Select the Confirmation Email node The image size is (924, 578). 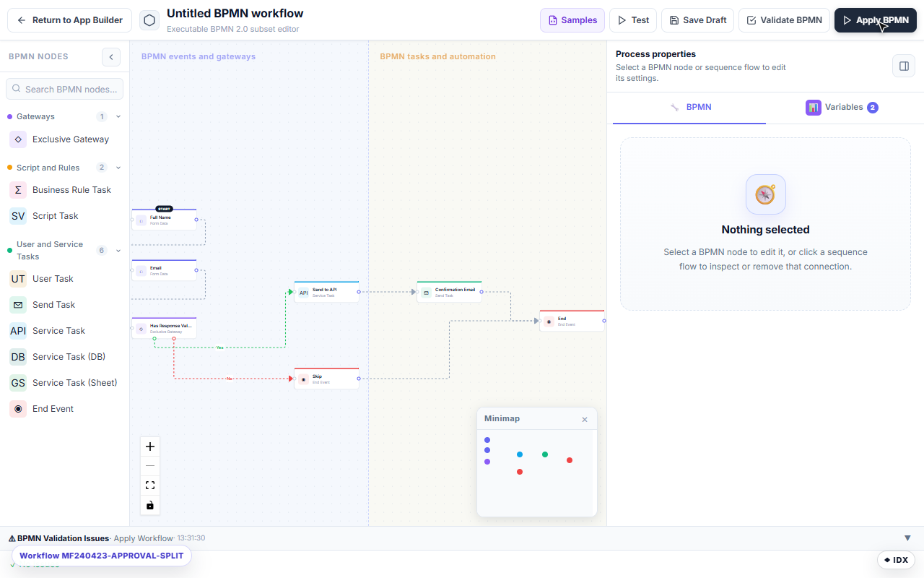click(449, 292)
